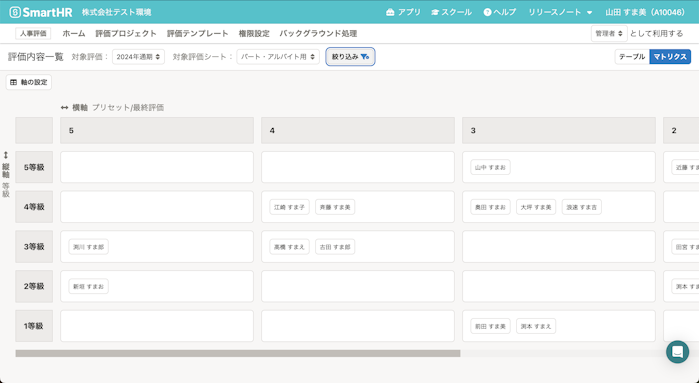Click the 軸の設定 table icon
The width and height of the screenshot is (699, 383).
point(13,82)
